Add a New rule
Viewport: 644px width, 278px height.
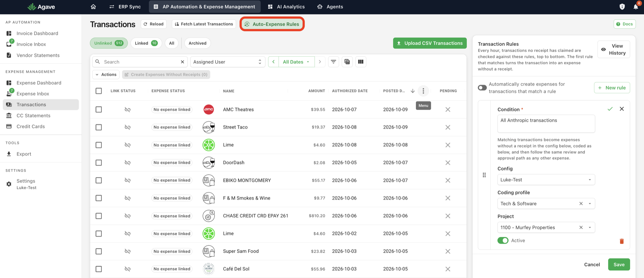pos(612,88)
